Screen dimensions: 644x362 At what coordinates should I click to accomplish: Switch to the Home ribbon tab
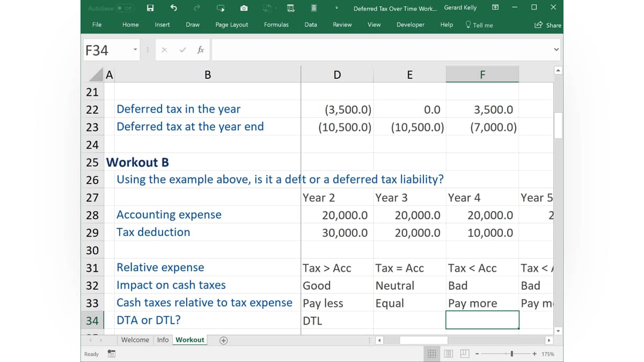tap(130, 25)
